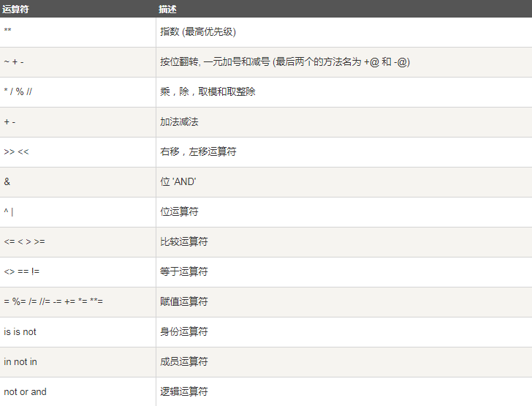The image size is (532, 406).
Task: Select the not or and operator cell
Action: [25, 392]
